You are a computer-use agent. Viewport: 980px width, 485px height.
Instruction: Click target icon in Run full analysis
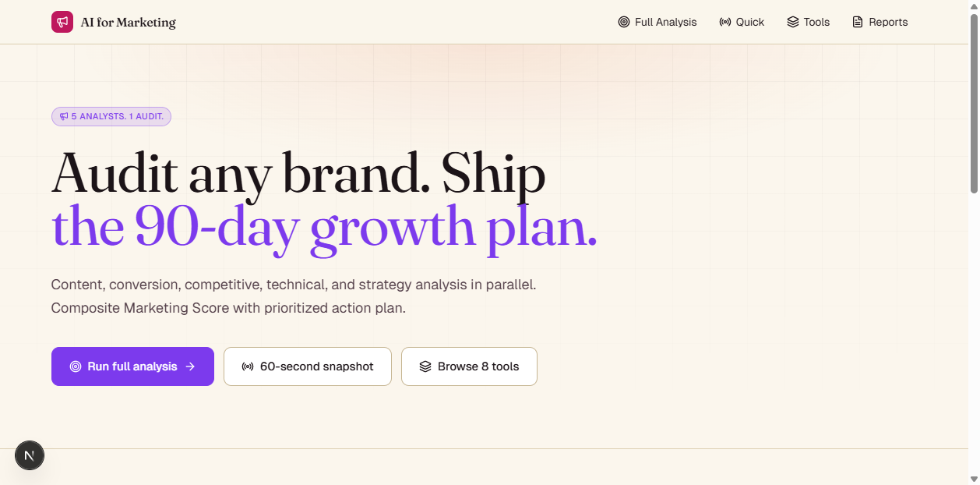[76, 366]
